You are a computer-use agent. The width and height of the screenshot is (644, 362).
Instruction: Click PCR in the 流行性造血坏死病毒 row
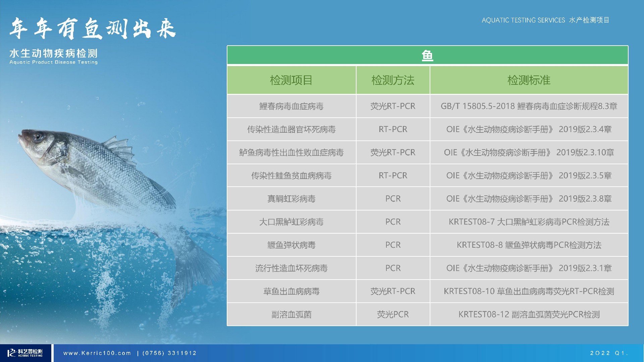pyautogui.click(x=393, y=268)
